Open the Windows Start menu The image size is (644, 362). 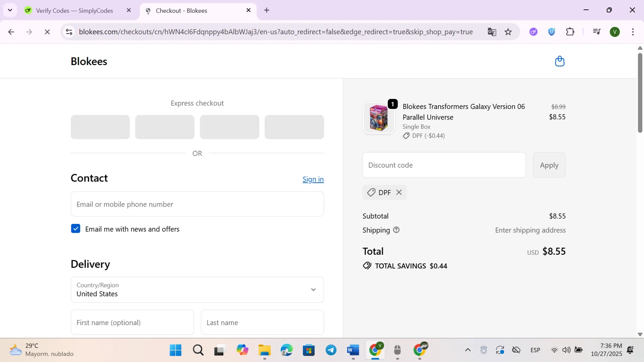click(x=176, y=350)
